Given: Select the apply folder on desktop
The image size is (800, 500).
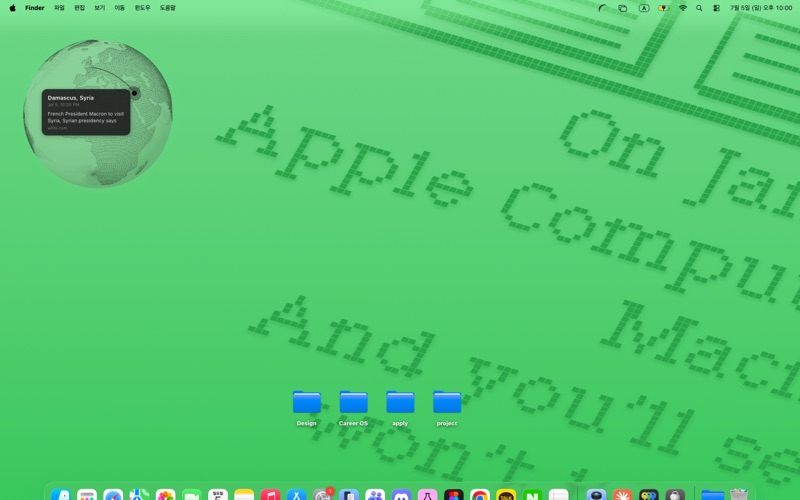Looking at the screenshot, I should point(400,408).
